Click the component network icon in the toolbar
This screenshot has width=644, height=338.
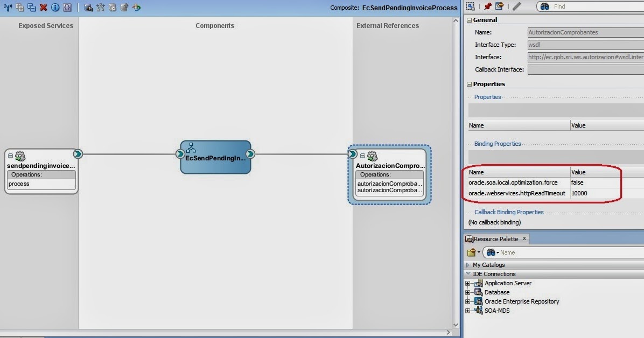click(x=101, y=8)
